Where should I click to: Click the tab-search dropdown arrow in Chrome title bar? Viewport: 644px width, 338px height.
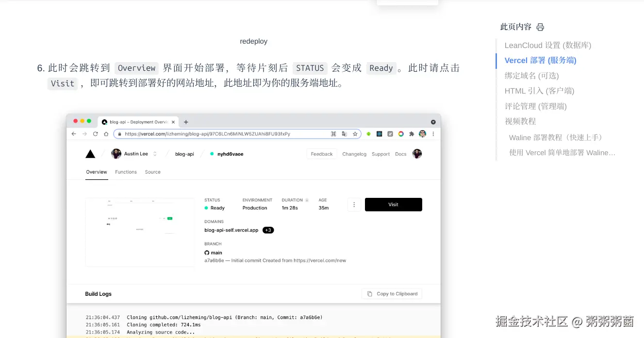433,122
